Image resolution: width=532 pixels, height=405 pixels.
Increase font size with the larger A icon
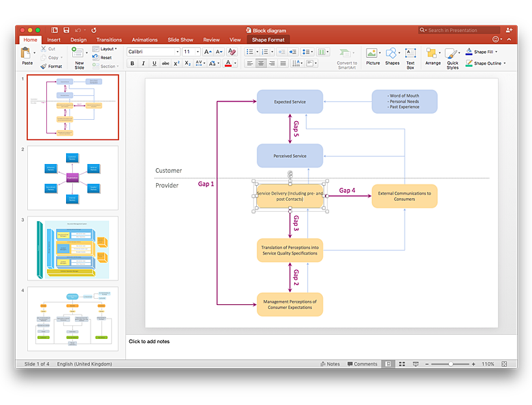pyautogui.click(x=206, y=52)
